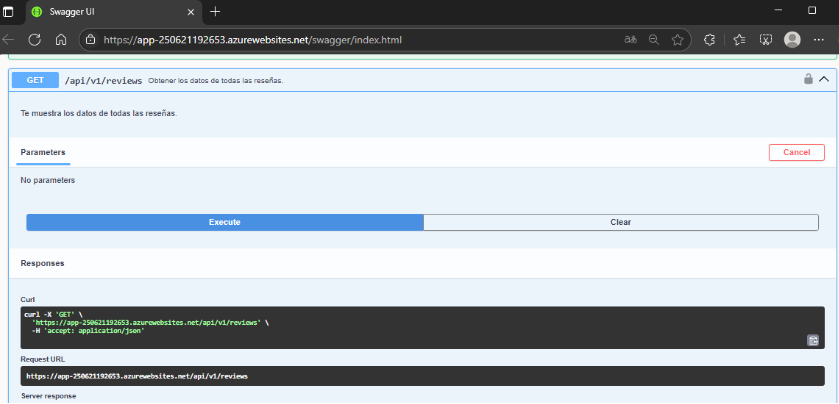Copy the curl command to clipboard
Screen dimensions: 839x404
pyautogui.click(x=813, y=340)
